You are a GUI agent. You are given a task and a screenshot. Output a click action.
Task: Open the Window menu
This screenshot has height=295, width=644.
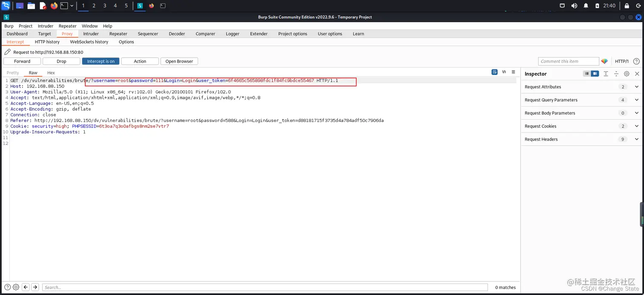click(x=90, y=26)
